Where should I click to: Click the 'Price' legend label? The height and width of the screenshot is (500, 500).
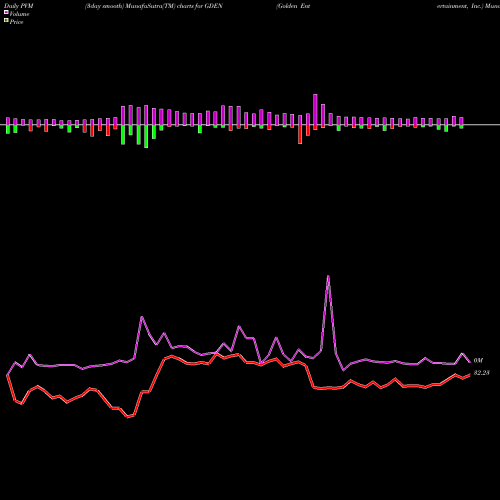[x=17, y=22]
